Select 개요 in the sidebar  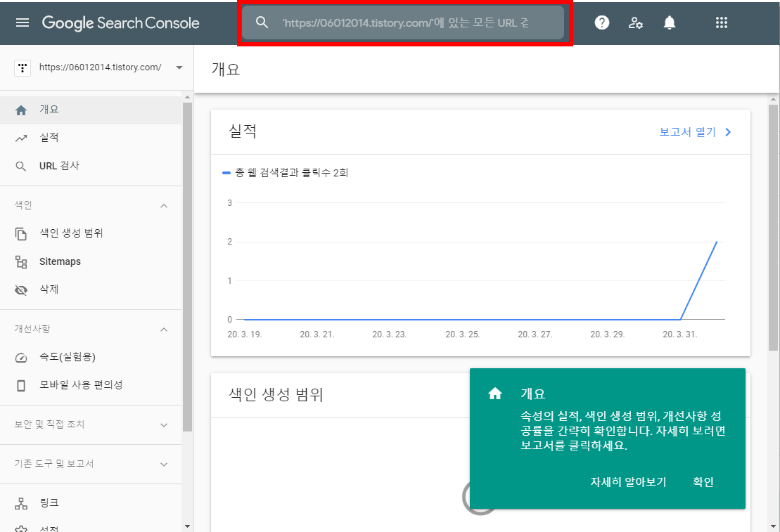(x=91, y=110)
